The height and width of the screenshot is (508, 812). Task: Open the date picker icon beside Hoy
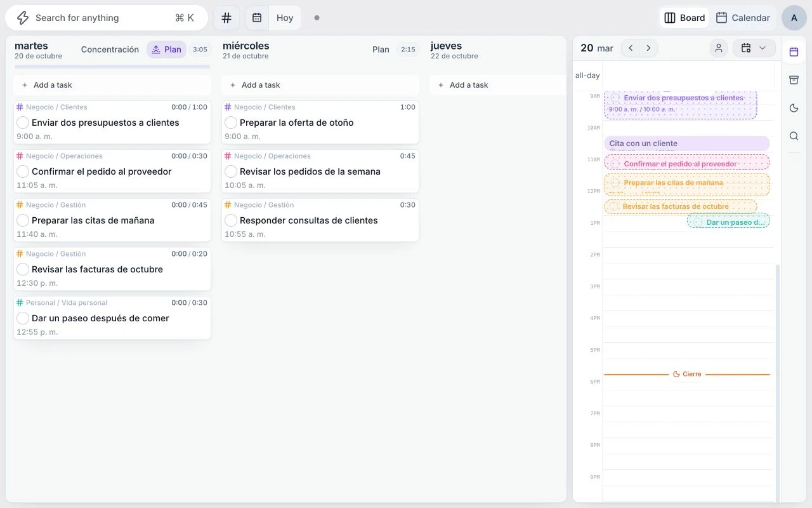[257, 18]
